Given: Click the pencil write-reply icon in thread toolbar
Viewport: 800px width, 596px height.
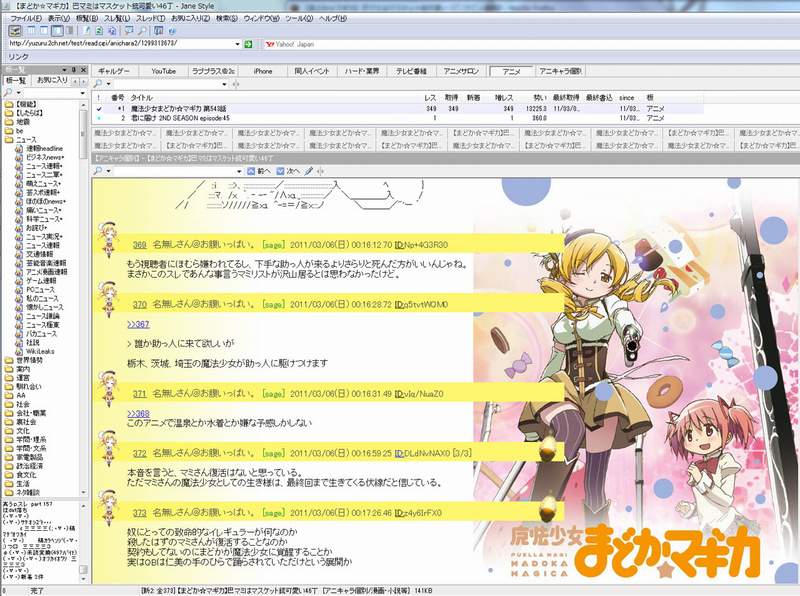Looking at the screenshot, I should [309, 171].
